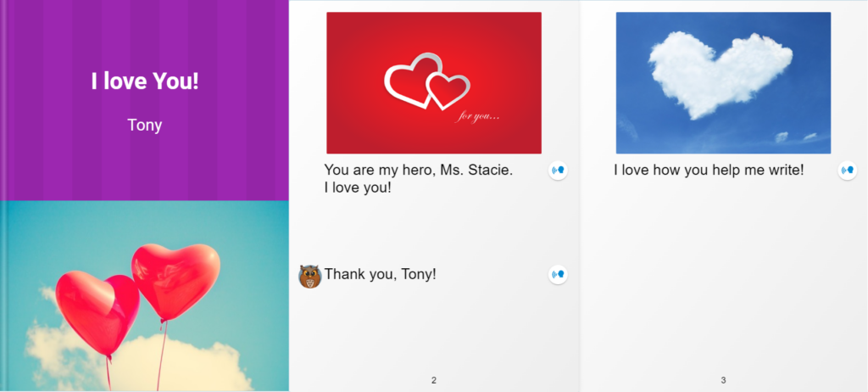Select the red double-hearts image on page 2
The image size is (868, 392).
[434, 82]
